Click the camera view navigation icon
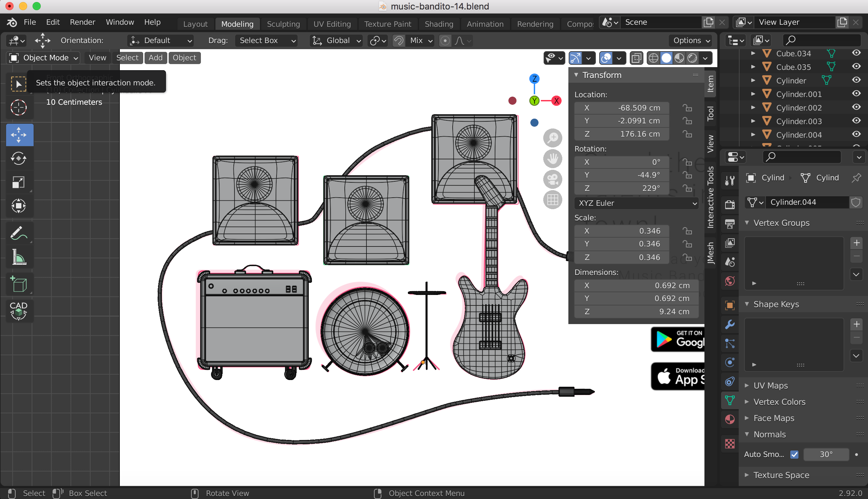The image size is (868, 499). (x=552, y=179)
